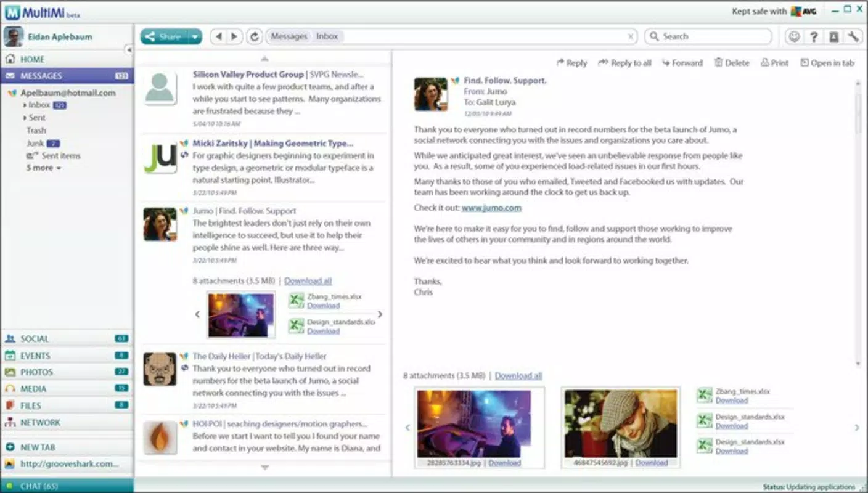This screenshot has width=868, height=493.
Task: Open the HOI-POI designers message
Action: point(264,438)
